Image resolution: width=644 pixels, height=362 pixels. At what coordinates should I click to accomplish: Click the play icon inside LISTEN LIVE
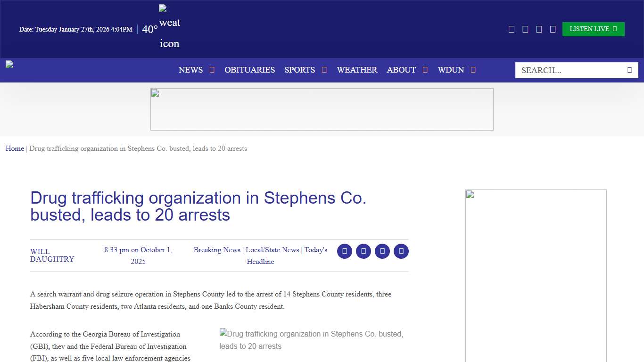[615, 29]
